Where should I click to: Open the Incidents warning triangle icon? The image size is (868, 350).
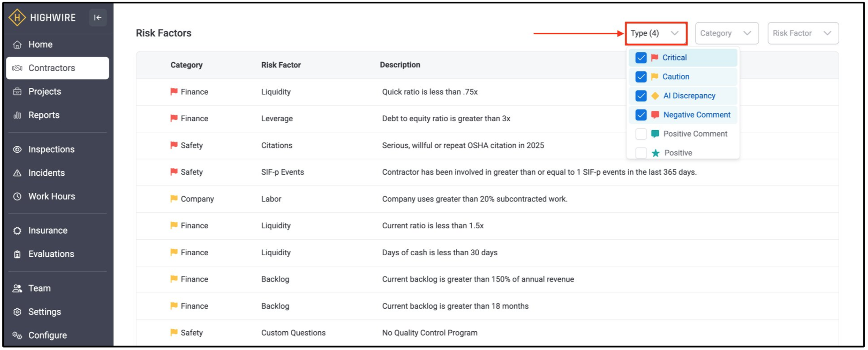tap(17, 173)
